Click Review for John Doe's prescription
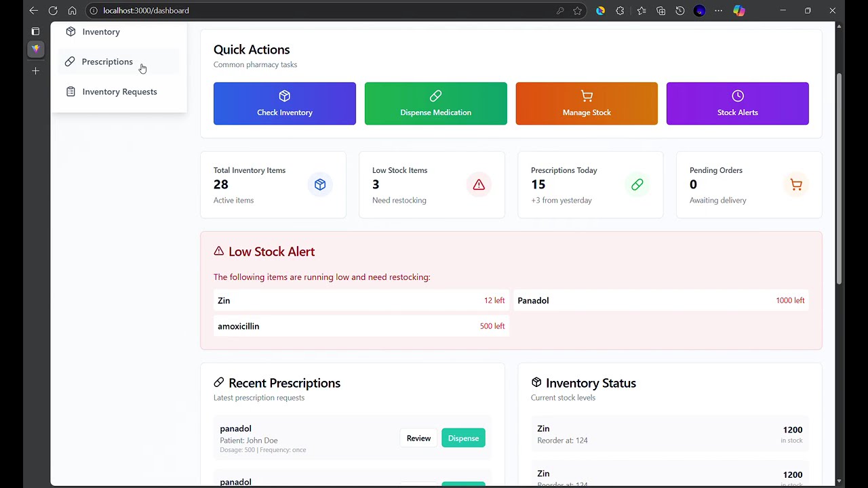Screen dimensions: 868x488 pyautogui.click(x=418, y=438)
